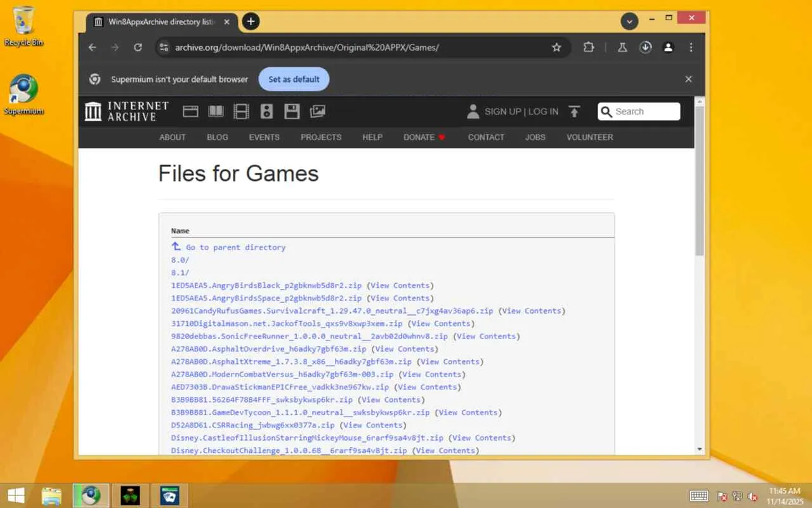
Task: Click the LOG IN link
Action: tap(544, 112)
